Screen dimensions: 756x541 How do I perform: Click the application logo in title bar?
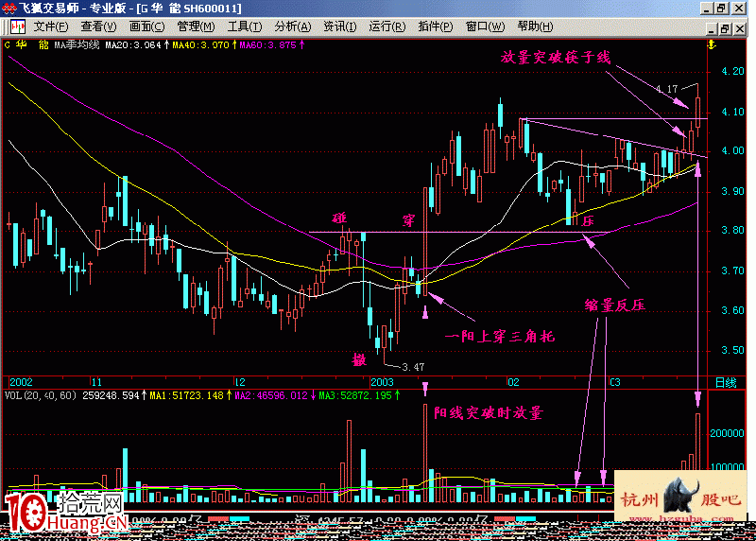[x=9, y=9]
